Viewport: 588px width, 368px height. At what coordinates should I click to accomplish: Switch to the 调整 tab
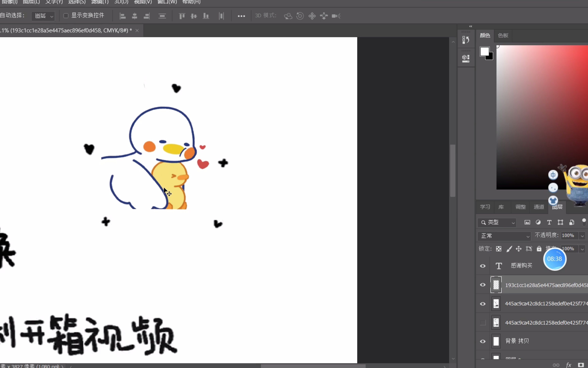(520, 207)
